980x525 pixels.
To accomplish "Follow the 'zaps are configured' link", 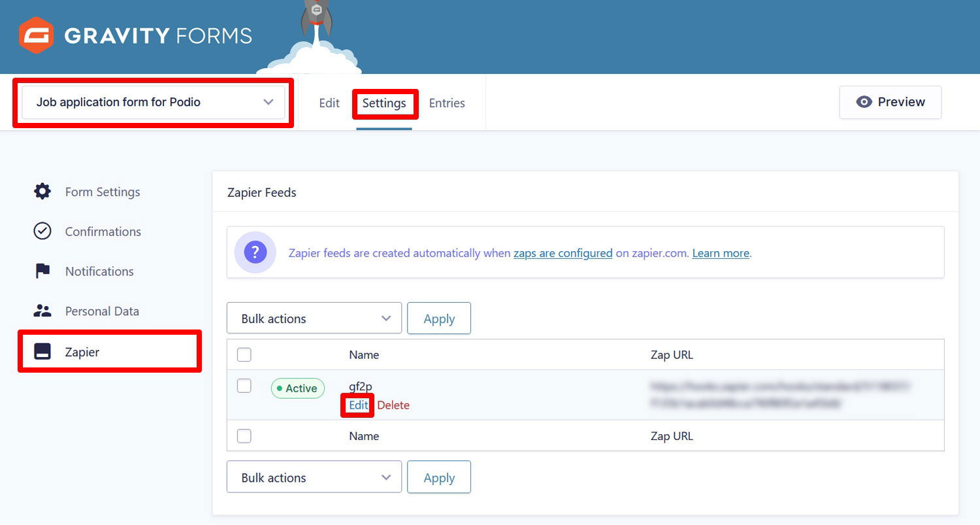I will point(563,253).
